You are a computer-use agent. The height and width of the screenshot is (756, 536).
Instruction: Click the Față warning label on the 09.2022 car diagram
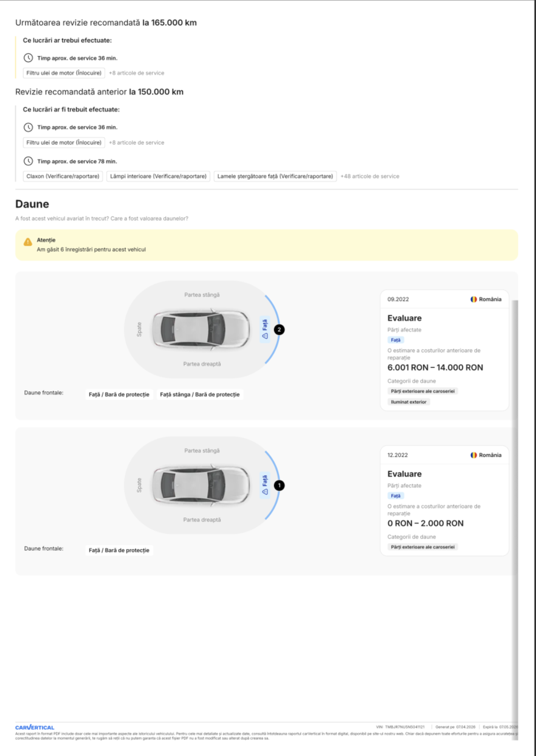(x=264, y=329)
